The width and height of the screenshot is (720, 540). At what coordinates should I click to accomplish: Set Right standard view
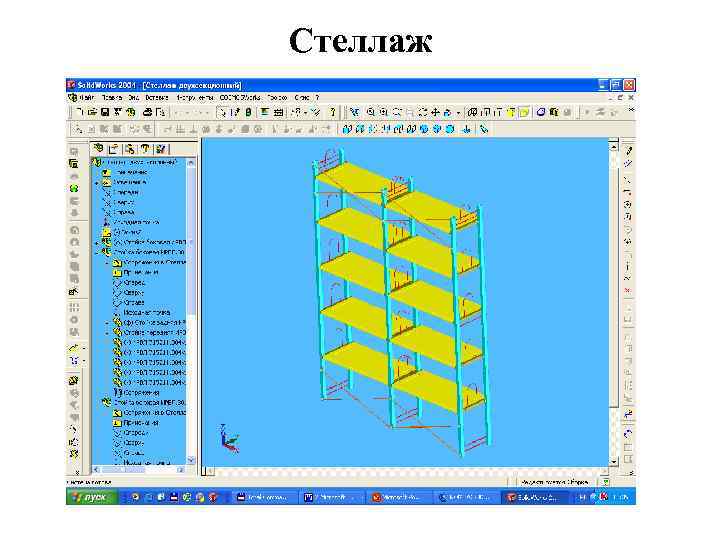(386, 129)
